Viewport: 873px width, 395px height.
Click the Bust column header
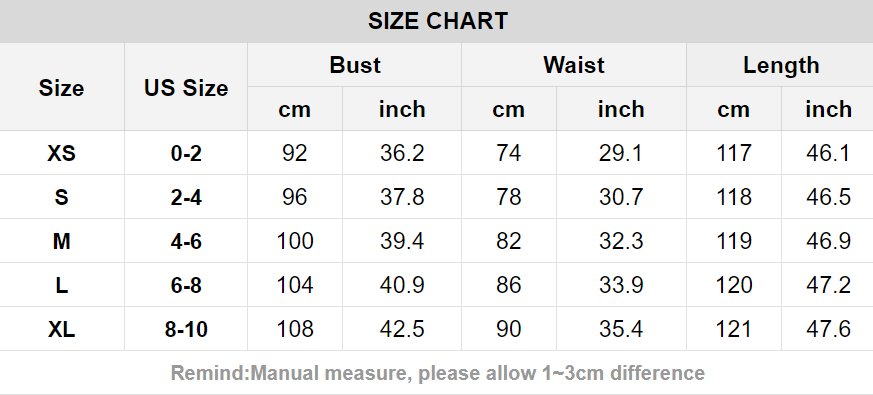[355, 65]
